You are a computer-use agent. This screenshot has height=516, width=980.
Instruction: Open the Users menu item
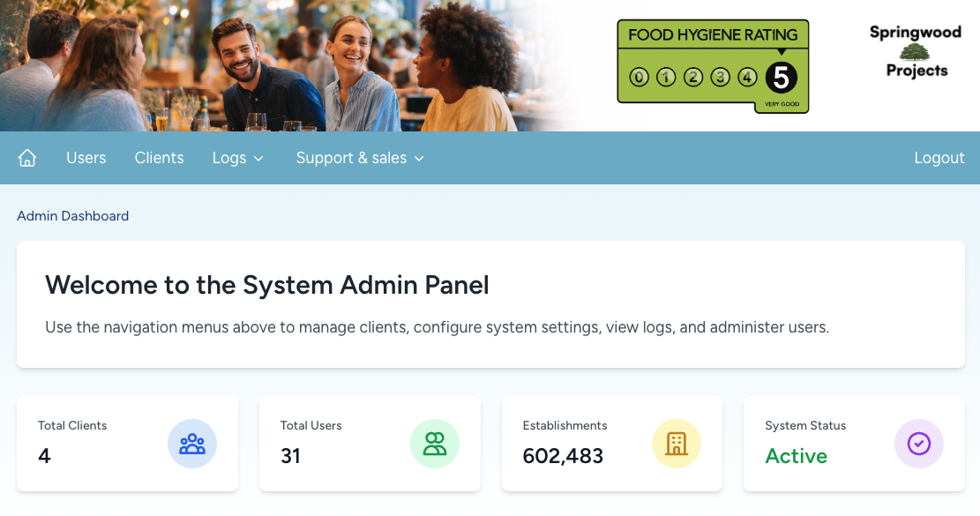coord(86,158)
